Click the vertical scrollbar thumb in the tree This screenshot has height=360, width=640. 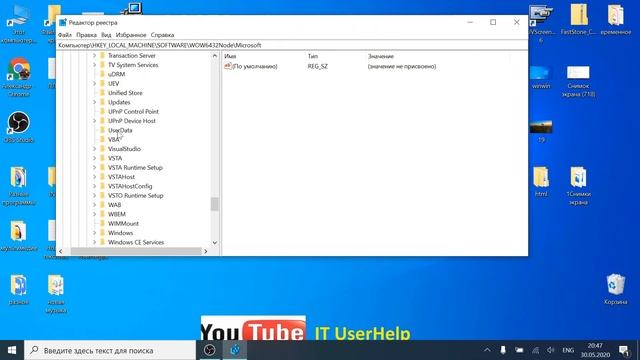[x=215, y=204]
